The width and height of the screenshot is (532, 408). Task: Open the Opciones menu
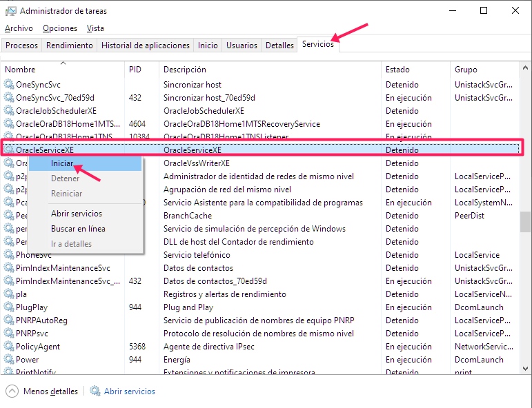[60, 28]
